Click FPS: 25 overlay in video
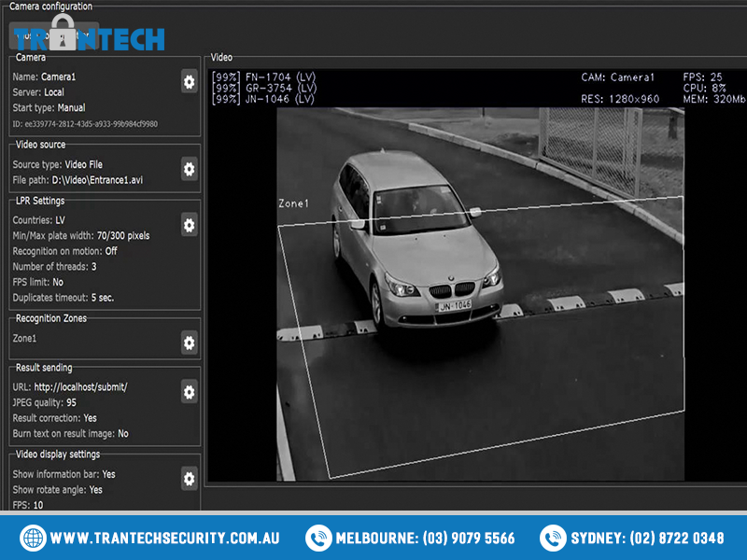Image resolution: width=747 pixels, height=560 pixels. coord(702,77)
